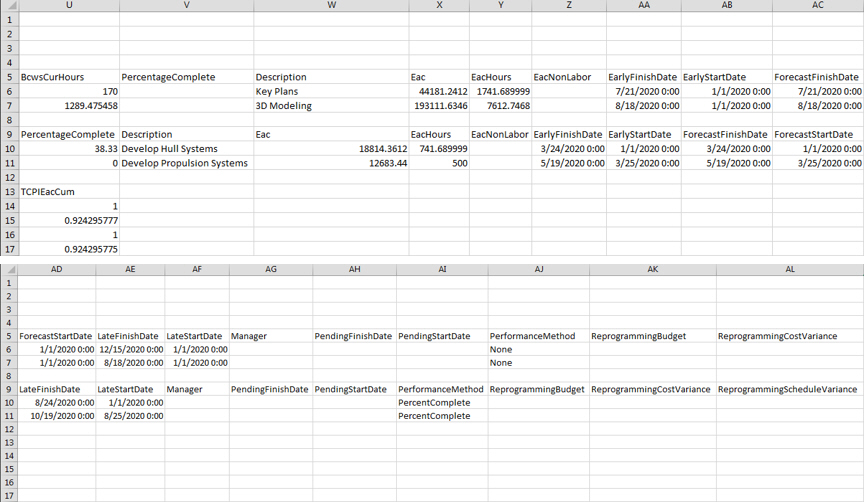The width and height of the screenshot is (864, 502).
Task: Select the column W header
Action: click(331, 6)
